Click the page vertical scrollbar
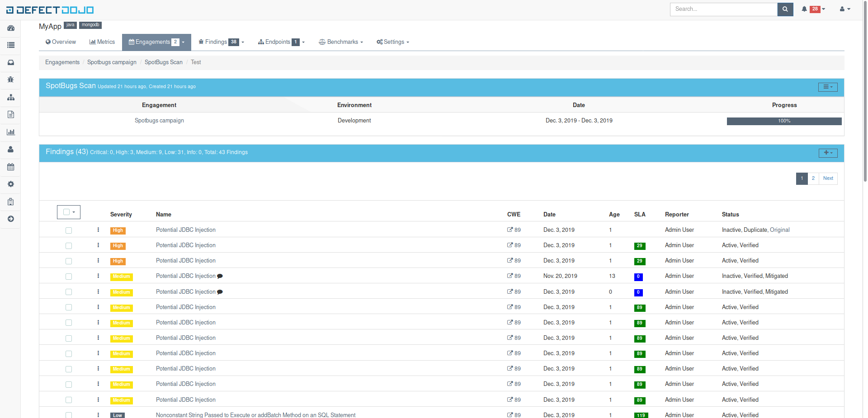 pos(865,90)
